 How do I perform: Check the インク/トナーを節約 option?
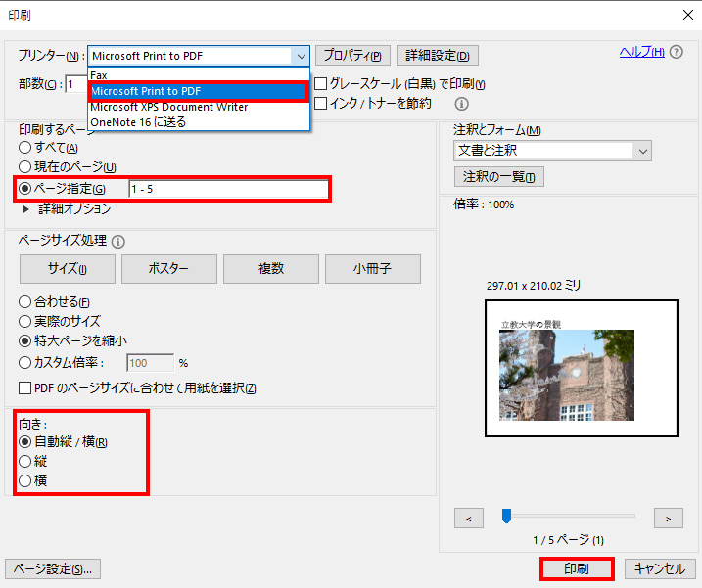click(320, 103)
